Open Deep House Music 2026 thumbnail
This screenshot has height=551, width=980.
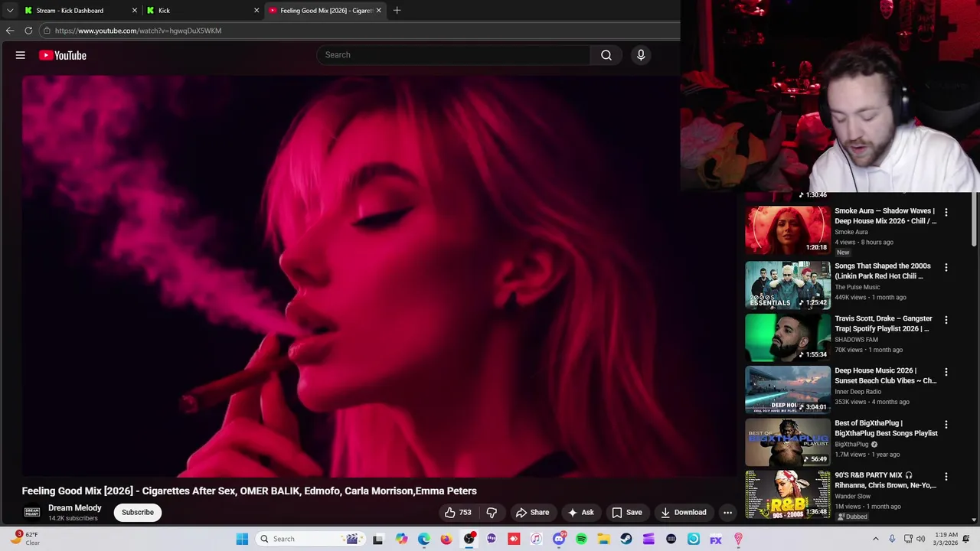pos(788,390)
